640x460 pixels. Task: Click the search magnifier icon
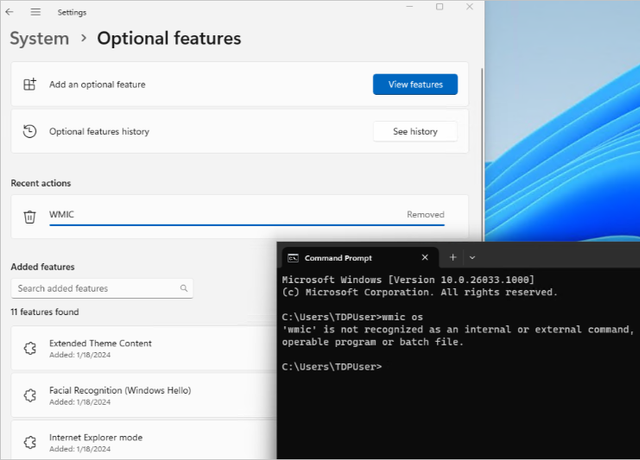(x=184, y=288)
